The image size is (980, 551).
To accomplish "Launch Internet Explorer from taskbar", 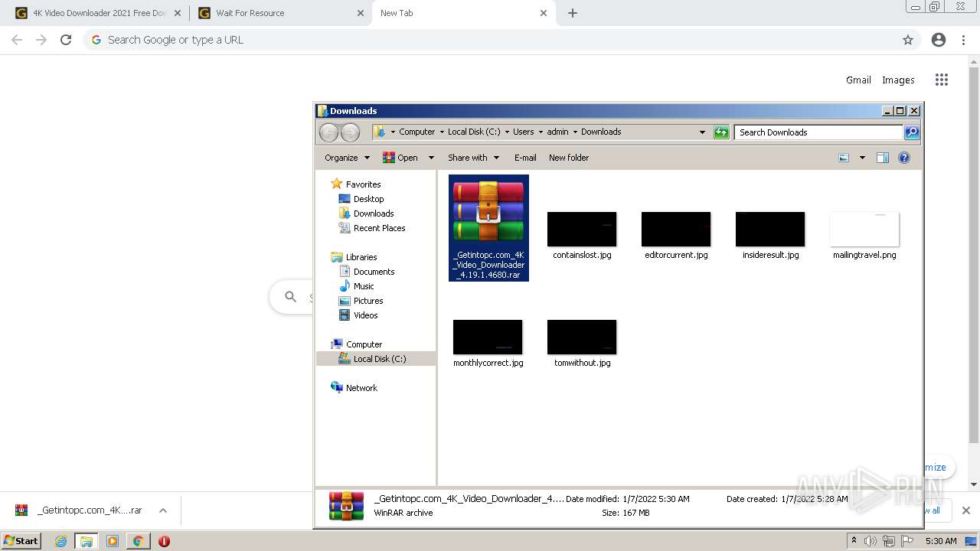I will click(x=61, y=541).
